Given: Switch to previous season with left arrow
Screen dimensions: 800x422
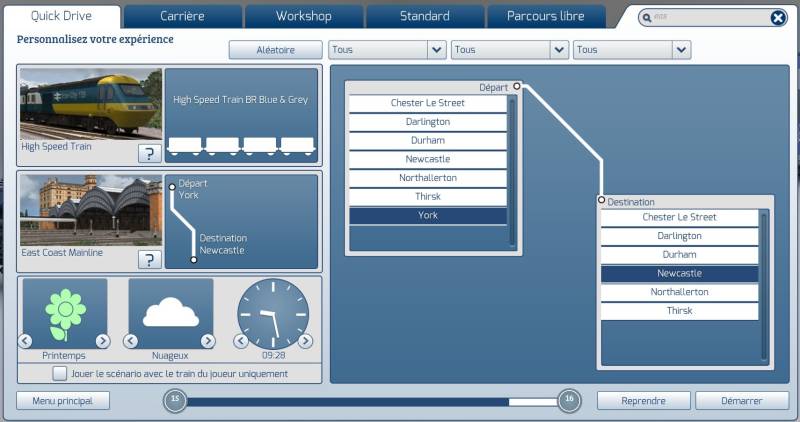Looking at the screenshot, I should point(25,341).
